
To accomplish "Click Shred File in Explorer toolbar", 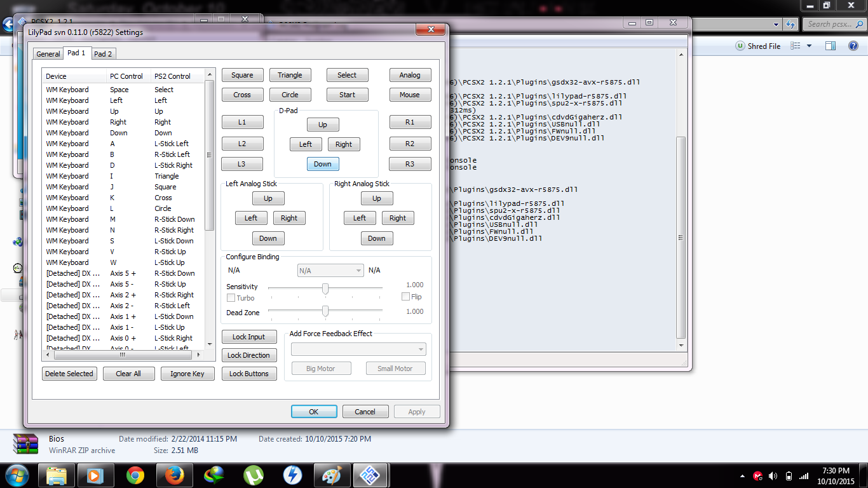I will 758,46.
